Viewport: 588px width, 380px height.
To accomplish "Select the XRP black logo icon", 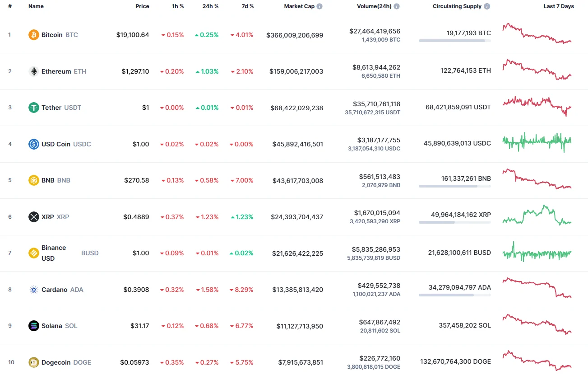I will 33,216.
